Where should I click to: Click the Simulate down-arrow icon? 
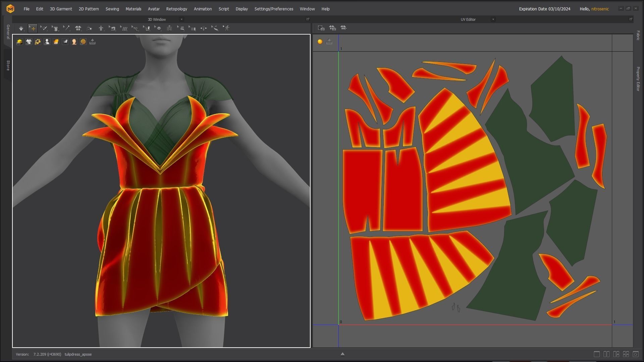[21, 28]
